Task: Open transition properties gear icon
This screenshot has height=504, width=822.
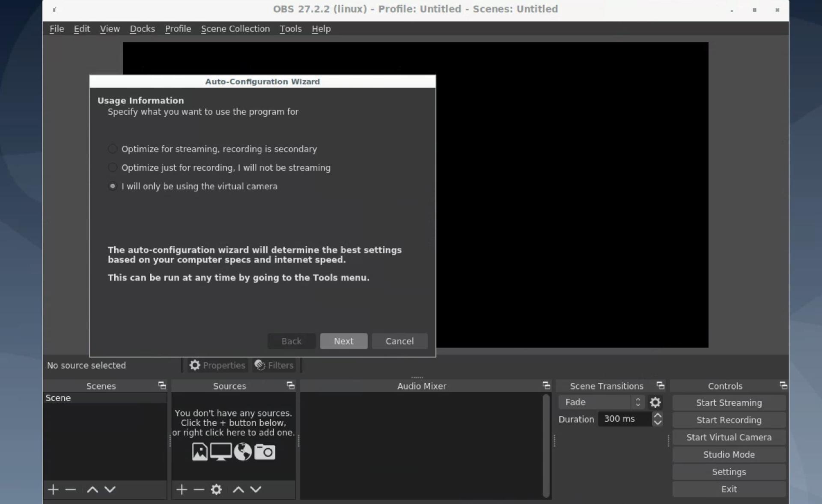Action: point(655,403)
